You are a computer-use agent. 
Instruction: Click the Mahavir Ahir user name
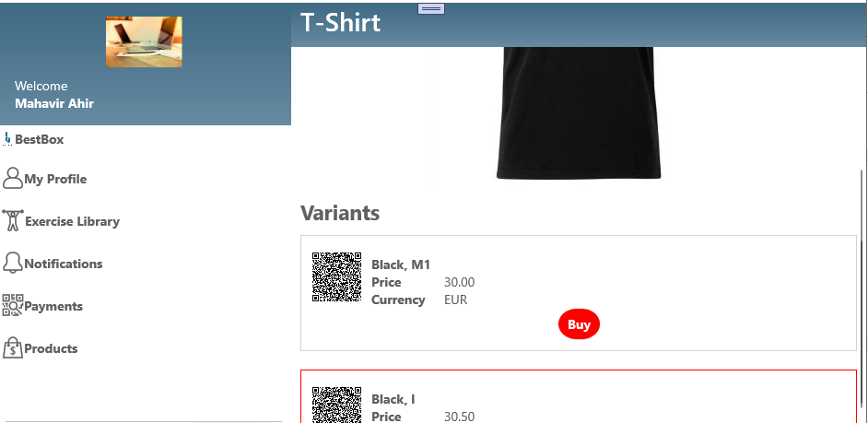coord(54,103)
